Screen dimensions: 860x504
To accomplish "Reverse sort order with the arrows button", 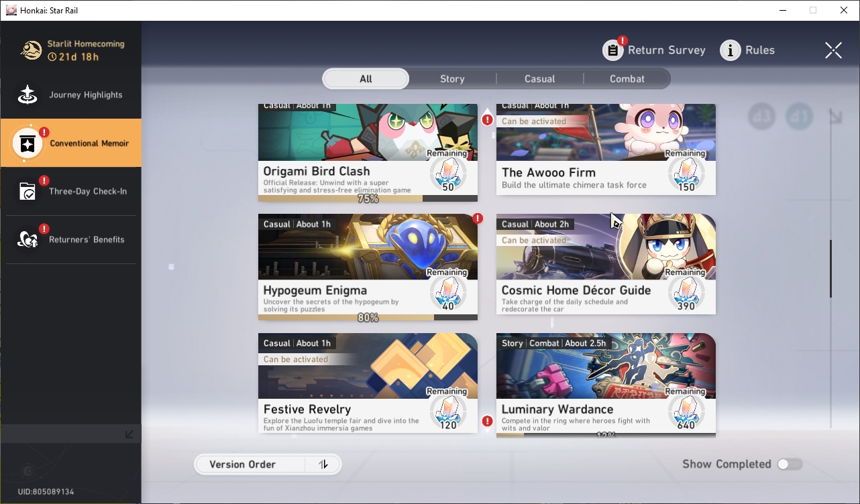I will pyautogui.click(x=323, y=464).
